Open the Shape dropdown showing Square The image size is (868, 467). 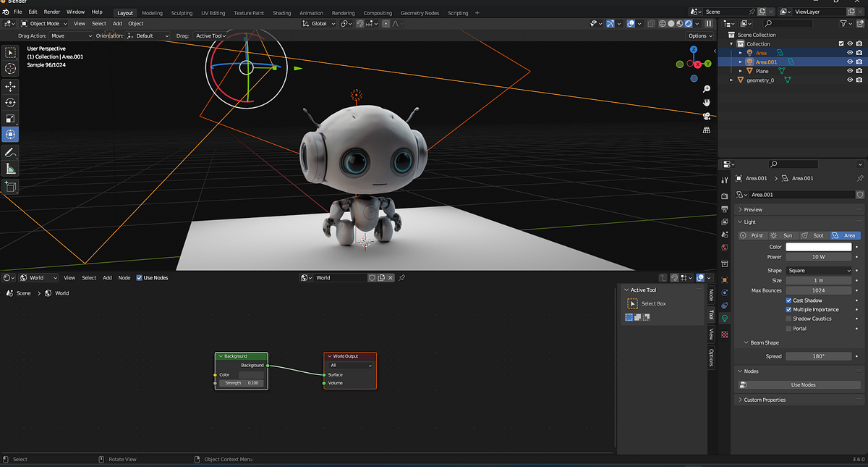pos(819,270)
